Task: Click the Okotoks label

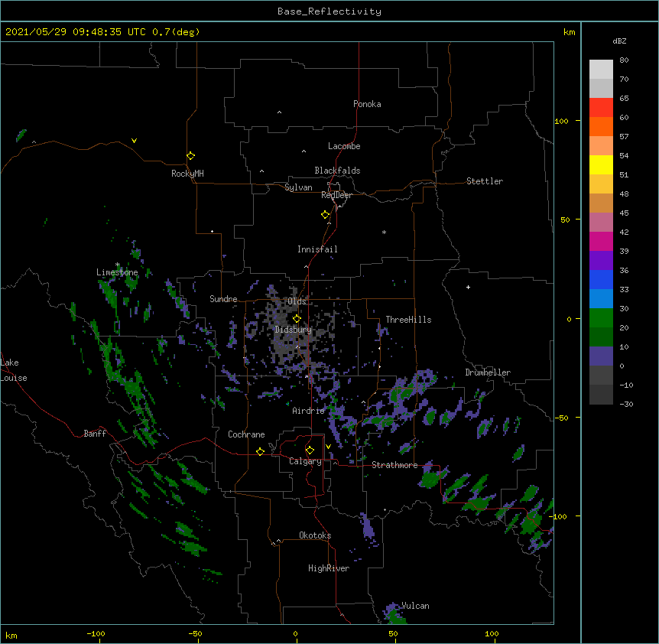Action: [x=315, y=535]
